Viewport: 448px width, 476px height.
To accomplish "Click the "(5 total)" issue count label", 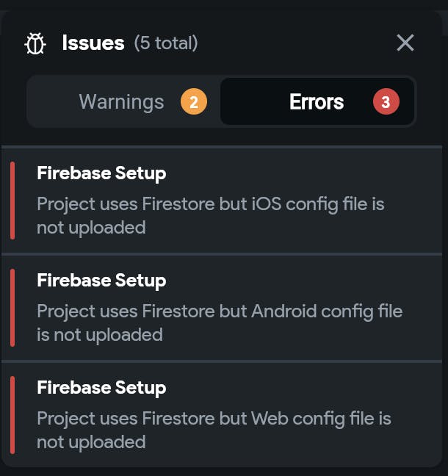I will tap(166, 43).
